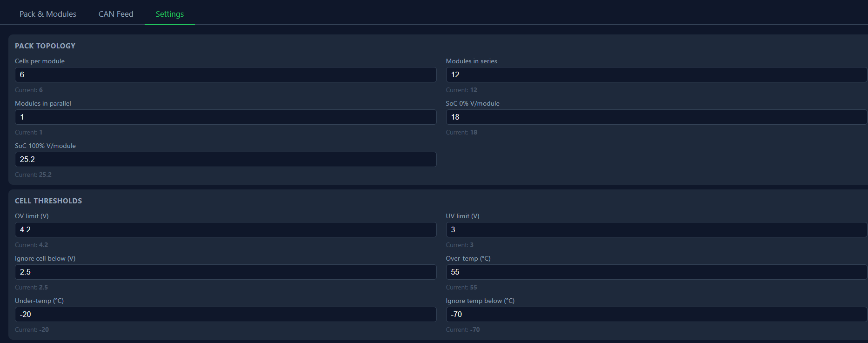The height and width of the screenshot is (343, 868).
Task: Click the UV limit (V) input
Action: 656,230
